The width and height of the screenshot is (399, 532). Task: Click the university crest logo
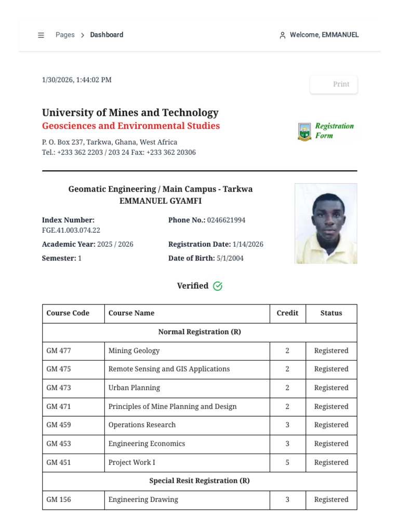(x=304, y=131)
